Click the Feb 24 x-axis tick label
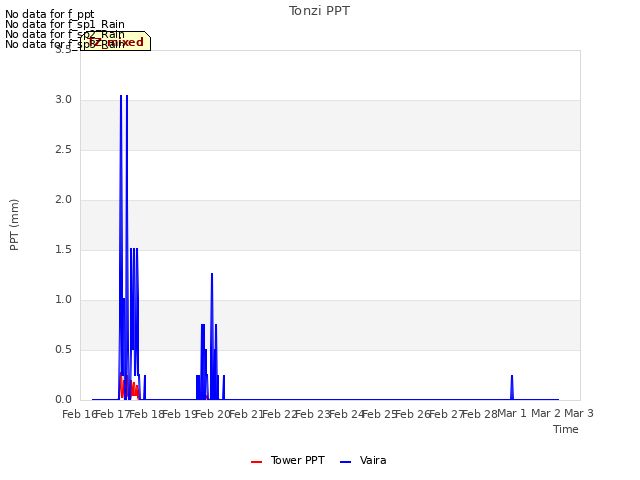The image size is (640, 480). [x=346, y=414]
